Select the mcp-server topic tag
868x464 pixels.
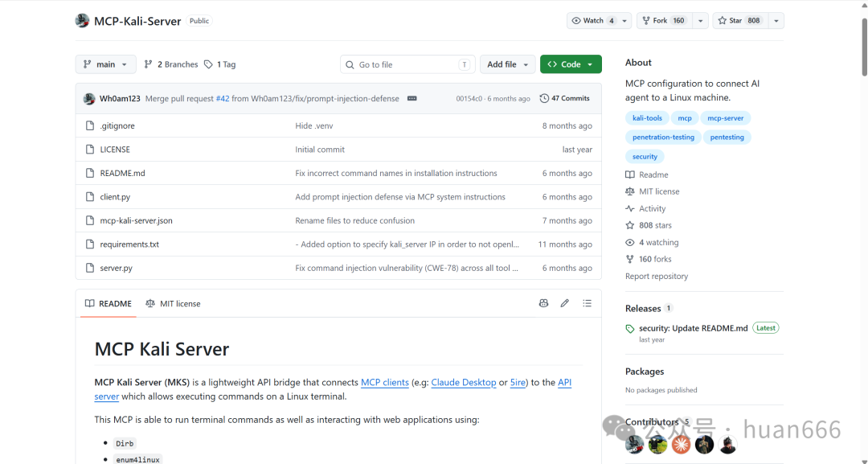pyautogui.click(x=725, y=118)
